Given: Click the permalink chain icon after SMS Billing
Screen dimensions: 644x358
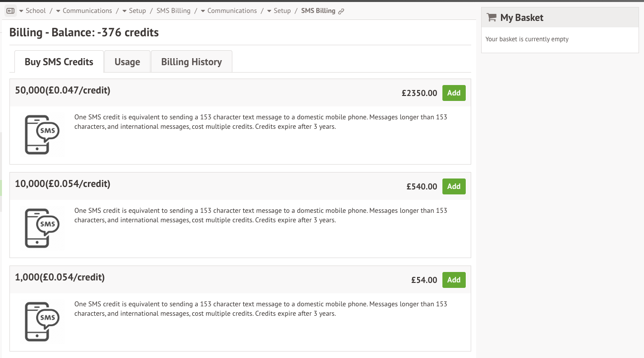Looking at the screenshot, I should [341, 11].
